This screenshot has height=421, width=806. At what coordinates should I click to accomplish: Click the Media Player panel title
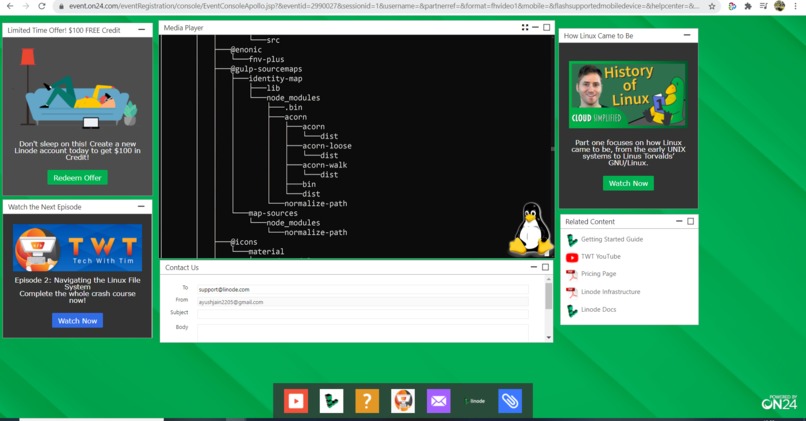pos(183,28)
